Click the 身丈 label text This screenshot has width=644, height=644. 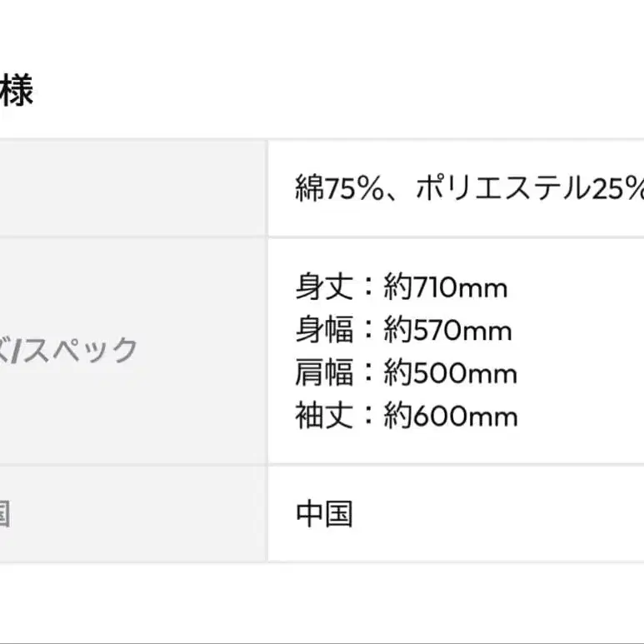[324, 287]
